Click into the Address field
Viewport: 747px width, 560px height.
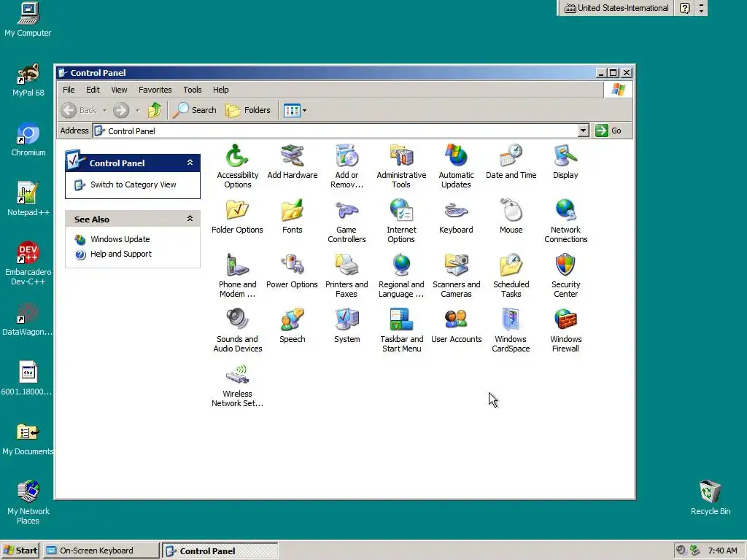click(336, 131)
